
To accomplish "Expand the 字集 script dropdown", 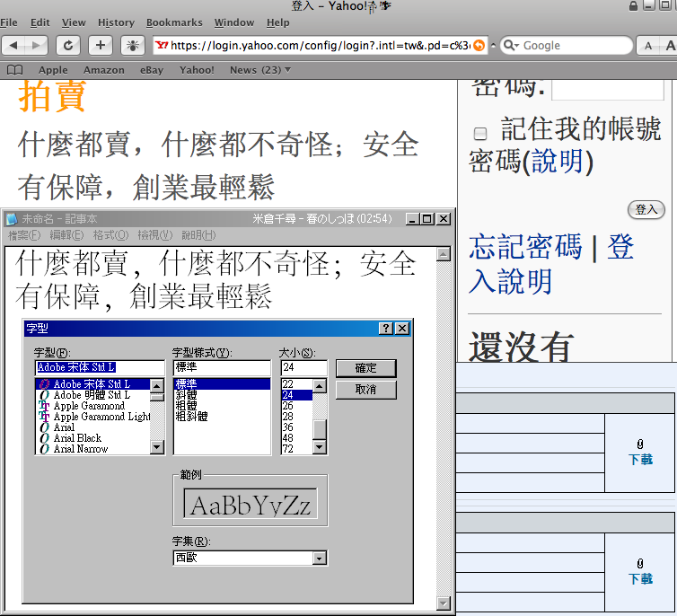I will click(319, 559).
